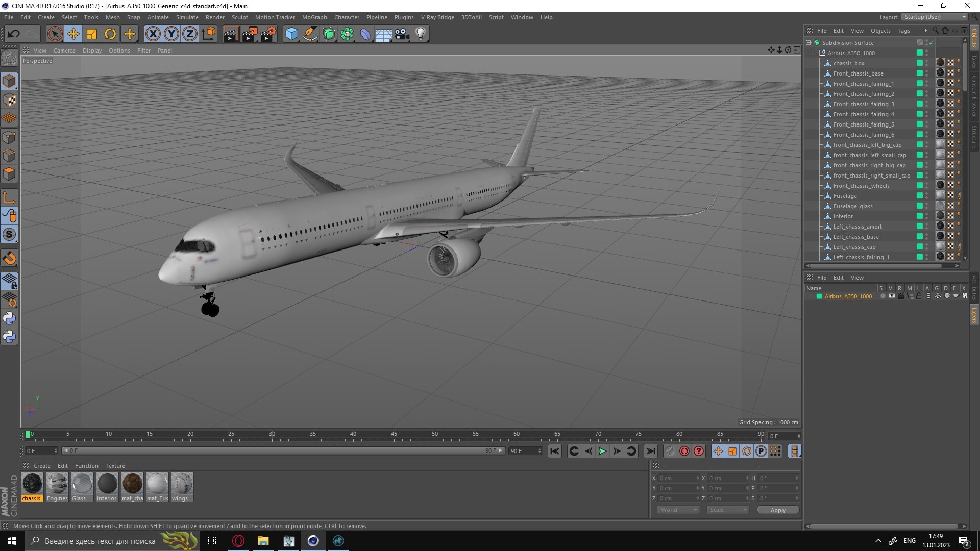Open Edit Render Settings icon
Viewport: 980px width, 551px height.
click(x=268, y=34)
